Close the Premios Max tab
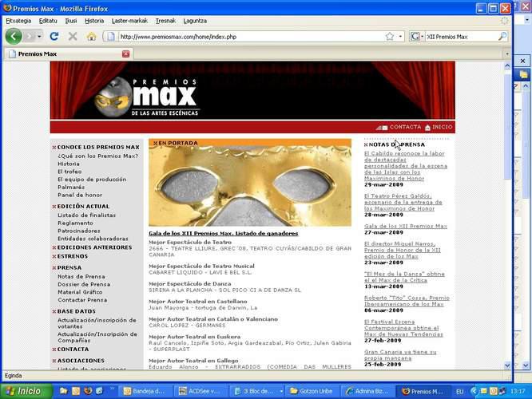The width and height of the screenshot is (532, 399). pyautogui.click(x=126, y=54)
